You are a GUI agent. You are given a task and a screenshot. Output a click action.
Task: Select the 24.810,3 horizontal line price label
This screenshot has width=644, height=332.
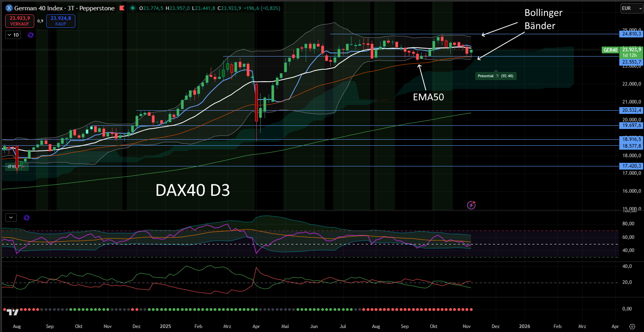click(x=631, y=34)
